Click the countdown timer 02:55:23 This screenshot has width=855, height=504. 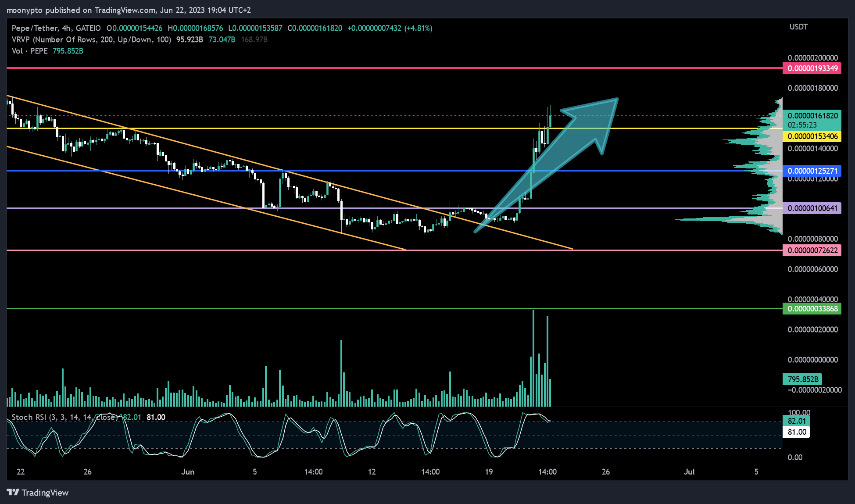802,125
